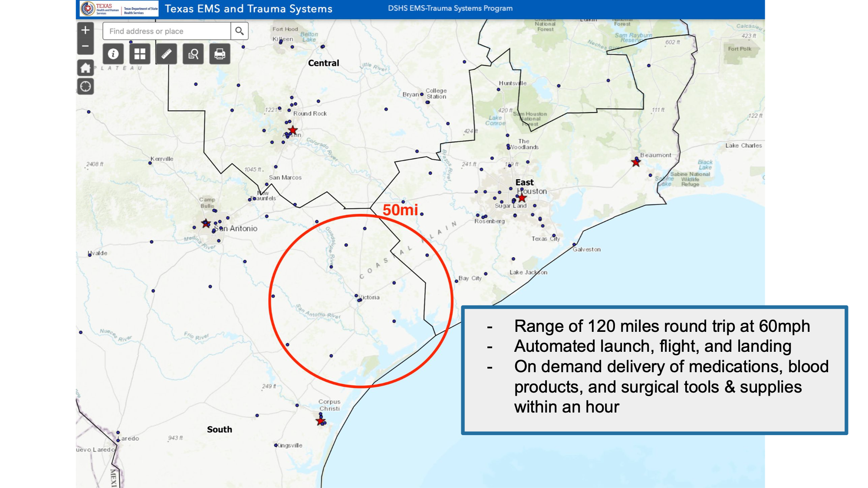This screenshot has width=868, height=488.
Task: Click the Galveston city label
Action: coord(587,249)
